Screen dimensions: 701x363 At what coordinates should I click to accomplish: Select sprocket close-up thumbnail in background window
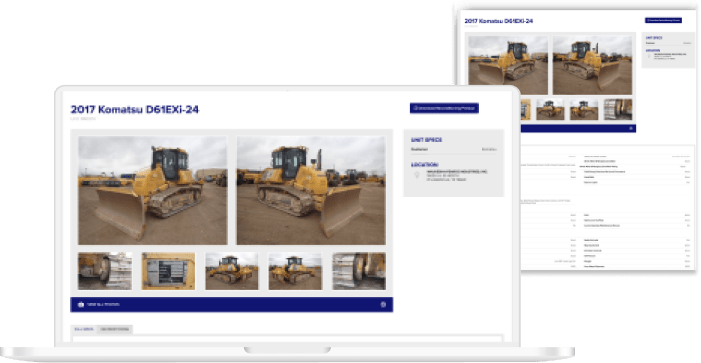[618, 110]
